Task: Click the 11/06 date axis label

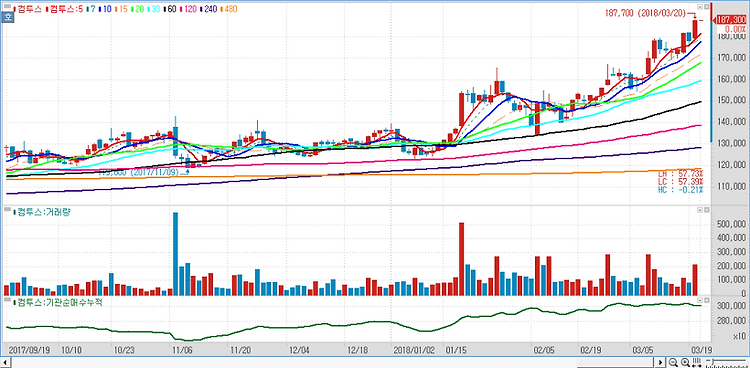Action: tap(181, 350)
